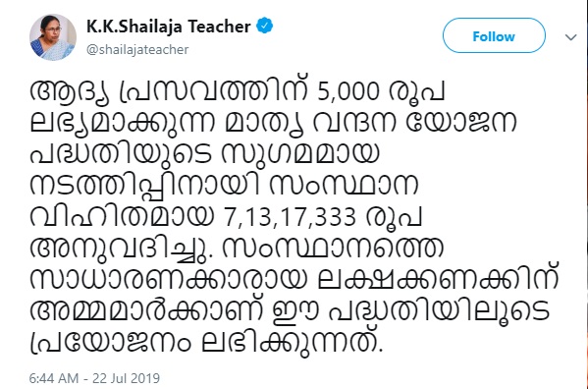
Task: Expand the tweet options chevron
Action: click(570, 37)
